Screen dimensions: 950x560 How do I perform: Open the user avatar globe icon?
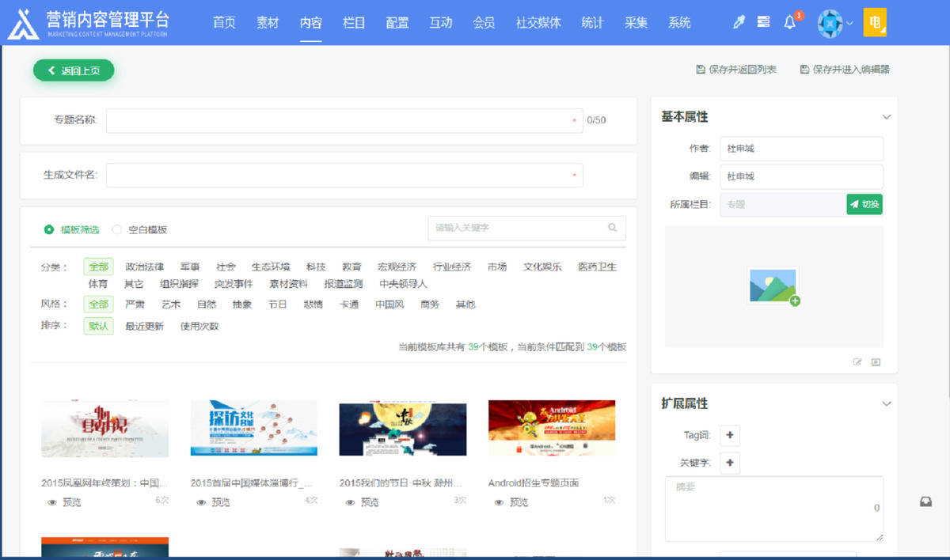click(830, 23)
